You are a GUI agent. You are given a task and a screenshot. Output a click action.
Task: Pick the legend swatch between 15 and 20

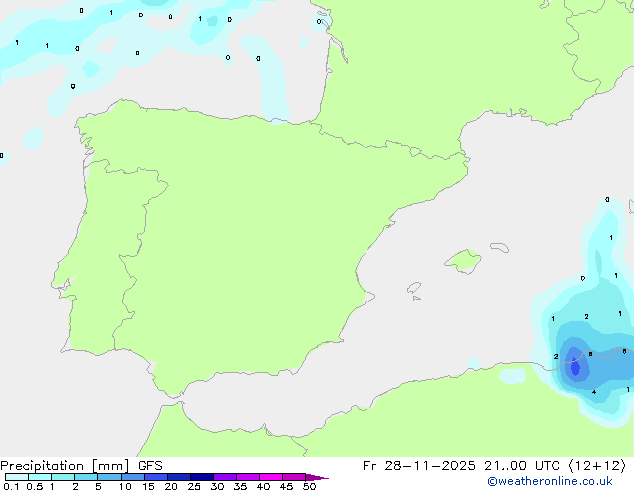pyautogui.click(x=155, y=477)
